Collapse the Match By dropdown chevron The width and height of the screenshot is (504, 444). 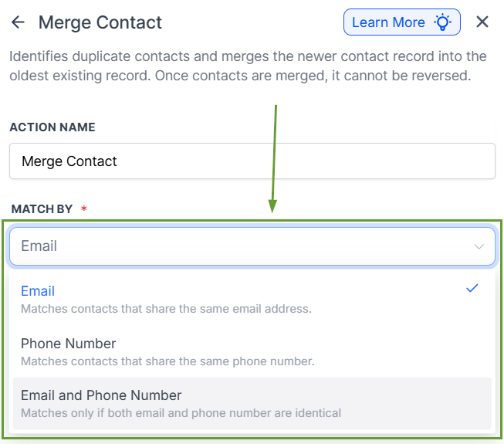pyautogui.click(x=479, y=247)
